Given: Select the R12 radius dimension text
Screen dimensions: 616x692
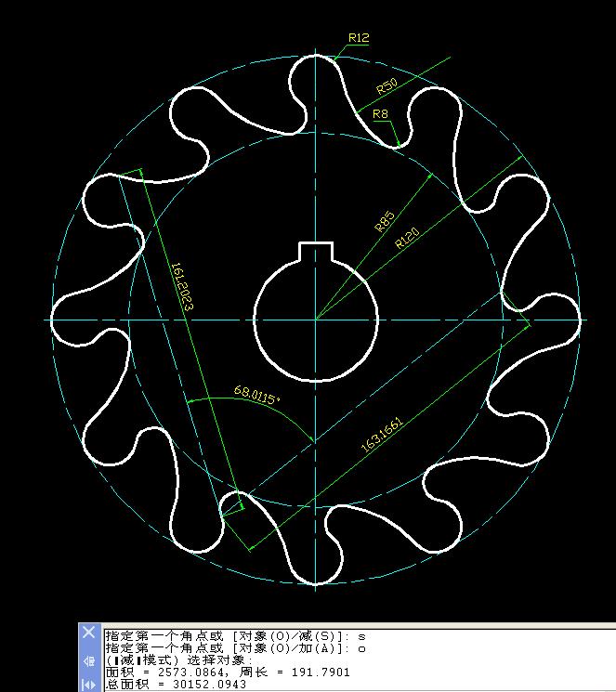Looking at the screenshot, I should tap(359, 38).
